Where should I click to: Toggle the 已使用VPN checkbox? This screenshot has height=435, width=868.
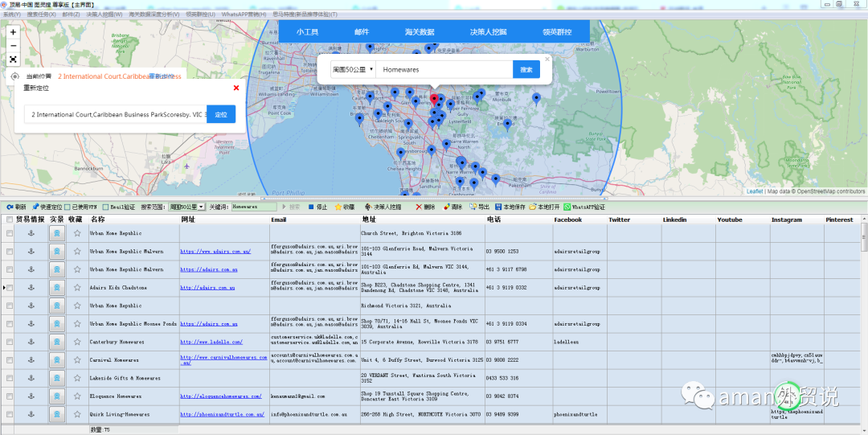(x=67, y=207)
